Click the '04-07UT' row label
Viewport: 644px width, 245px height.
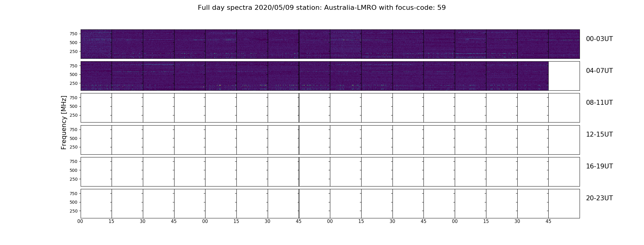tap(599, 71)
